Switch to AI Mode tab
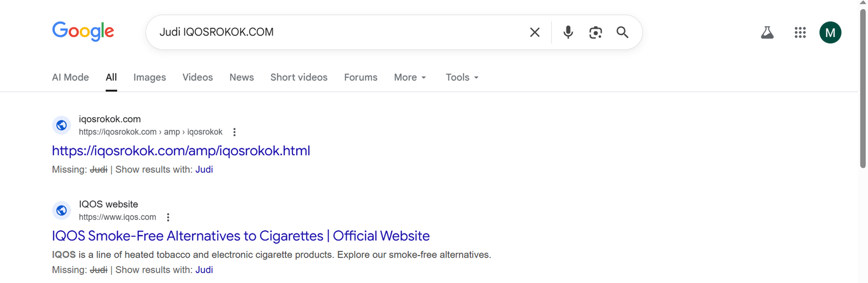Screen dimensions: 868x283 tap(71, 77)
